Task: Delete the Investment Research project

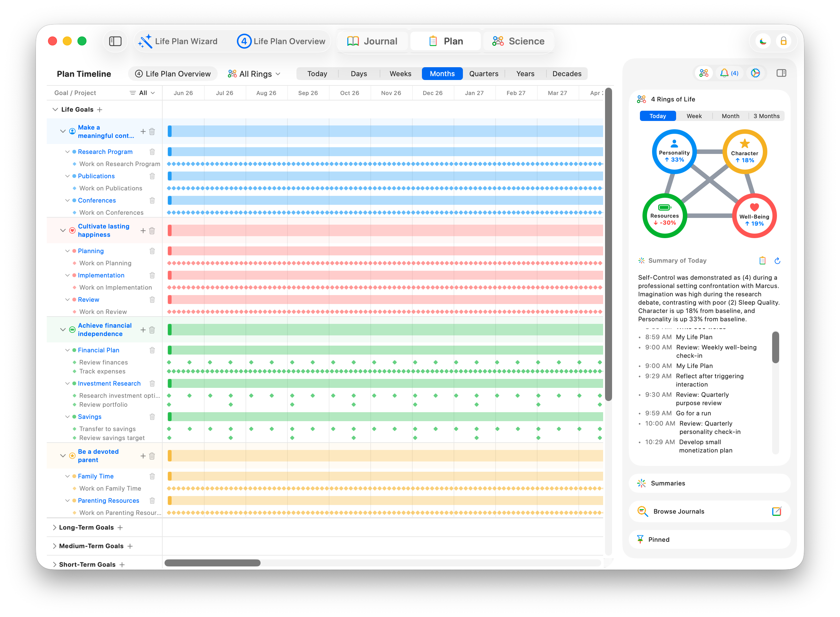Action: (x=152, y=383)
